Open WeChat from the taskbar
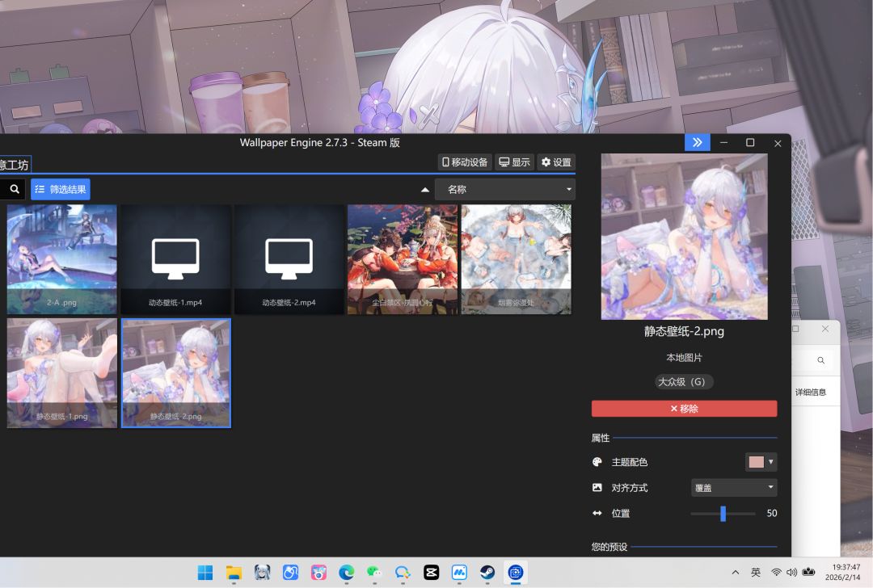Viewport: 873px width, 588px height. pos(374,573)
